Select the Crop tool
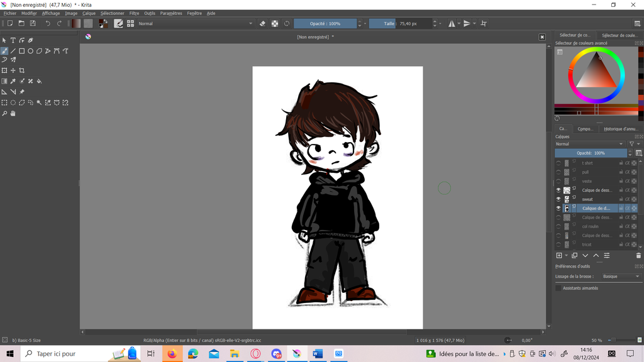The image size is (644, 362). pyautogui.click(x=22, y=70)
